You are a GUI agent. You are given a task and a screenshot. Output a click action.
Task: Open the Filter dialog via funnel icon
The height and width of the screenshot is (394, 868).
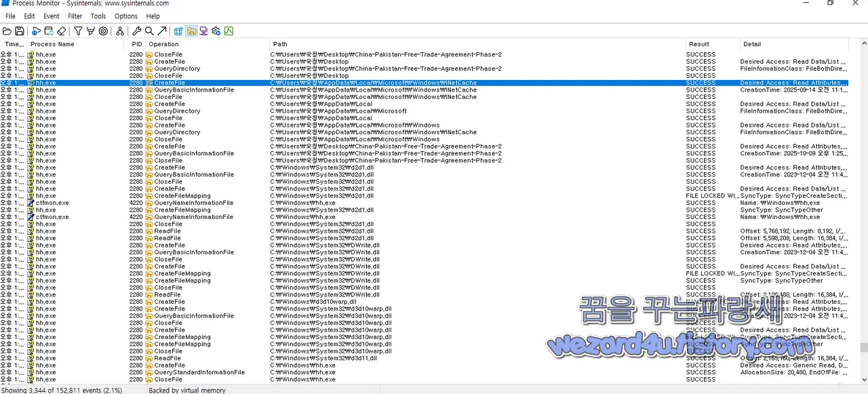tap(78, 31)
